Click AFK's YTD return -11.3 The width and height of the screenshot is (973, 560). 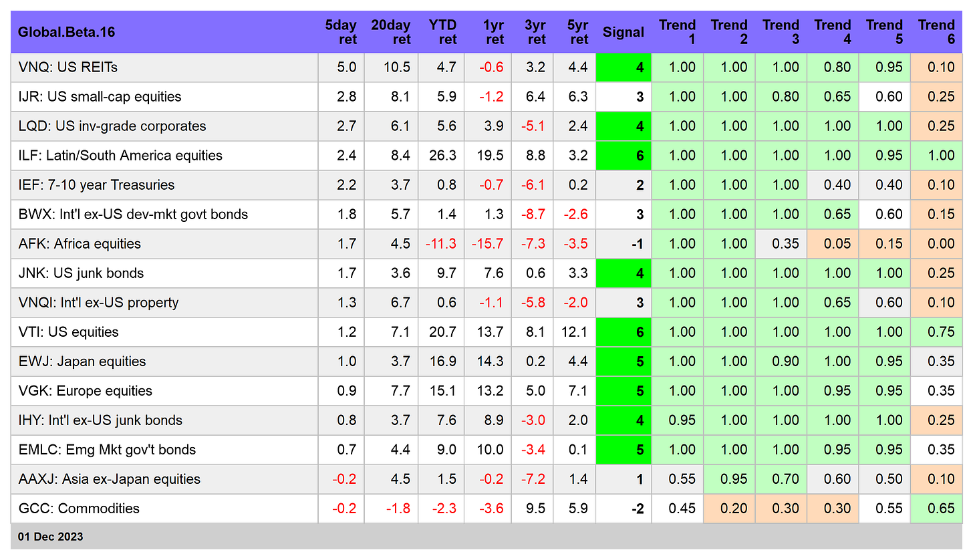[x=440, y=244]
